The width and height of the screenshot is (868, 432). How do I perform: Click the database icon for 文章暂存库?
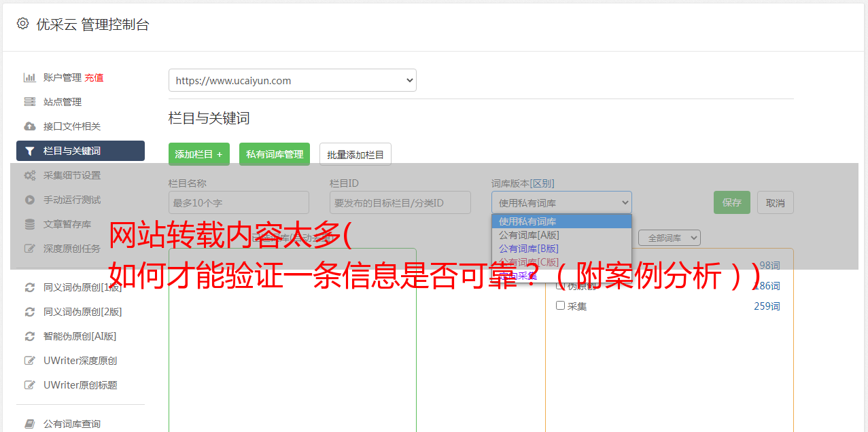(29, 224)
